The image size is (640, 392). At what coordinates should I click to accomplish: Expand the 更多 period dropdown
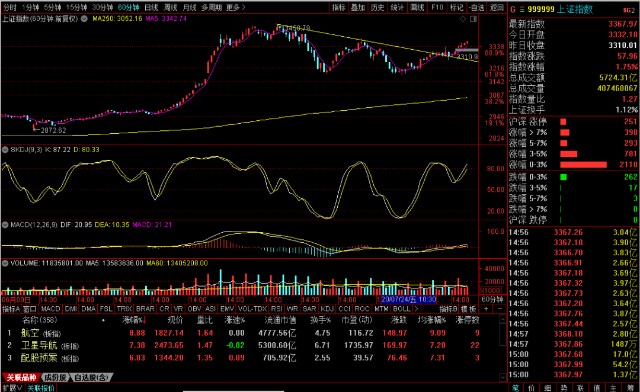pos(236,7)
